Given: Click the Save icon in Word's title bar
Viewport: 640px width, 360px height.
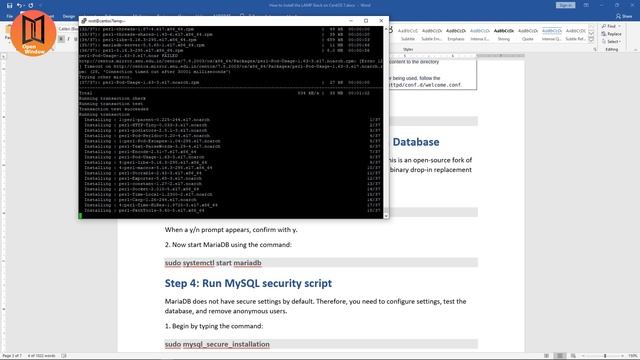Looking at the screenshot, I should pyautogui.click(x=9, y=5).
